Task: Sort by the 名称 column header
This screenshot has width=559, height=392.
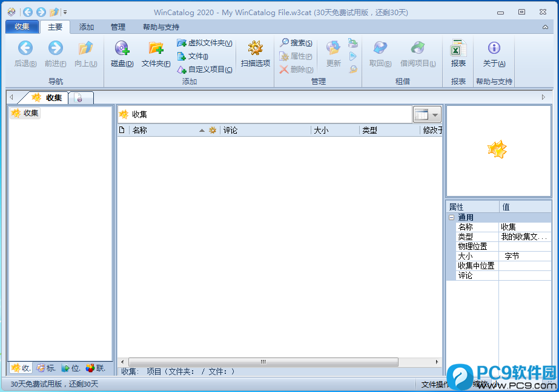Action: coord(168,130)
